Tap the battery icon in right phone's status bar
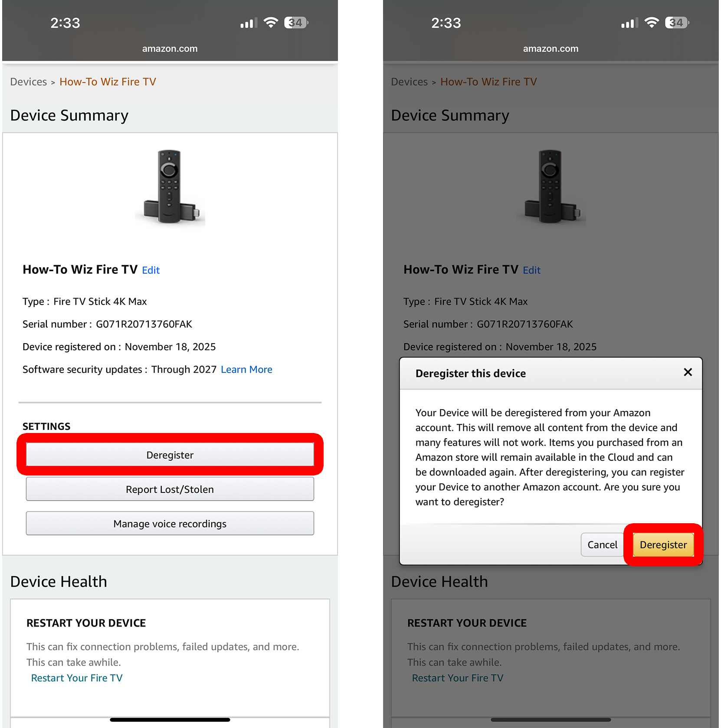The height and width of the screenshot is (728, 721). [676, 23]
